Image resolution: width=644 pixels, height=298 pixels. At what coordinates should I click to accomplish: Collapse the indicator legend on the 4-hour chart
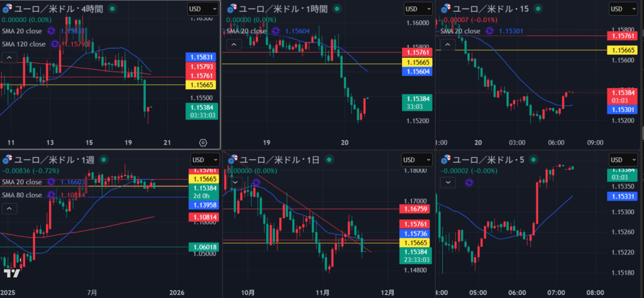pyautogui.click(x=10, y=58)
